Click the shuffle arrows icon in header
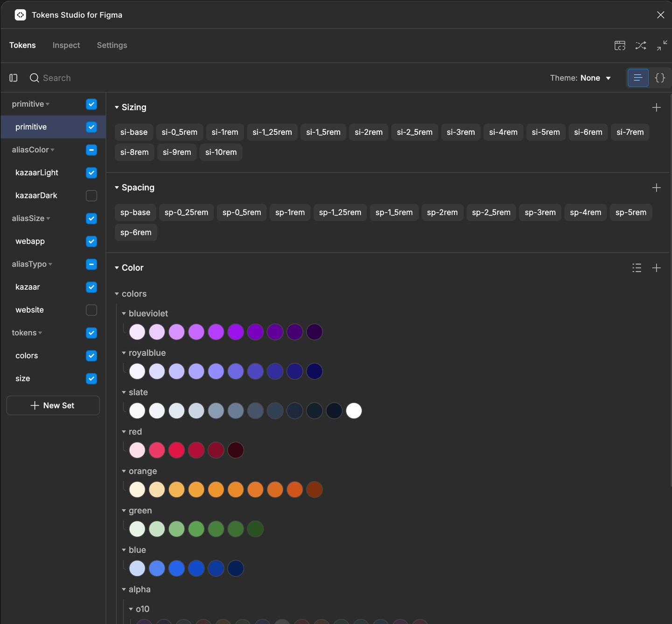This screenshot has width=672, height=624. 641,45
